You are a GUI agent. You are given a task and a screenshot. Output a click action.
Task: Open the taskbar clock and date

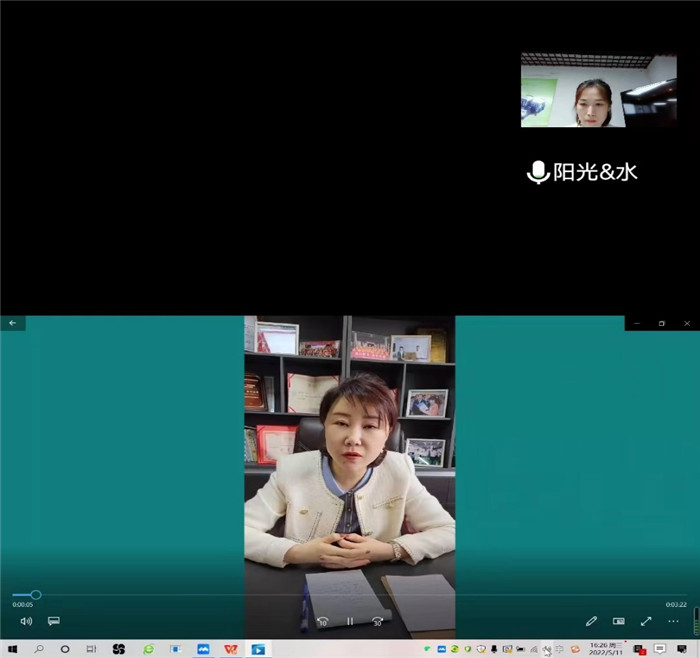(x=606, y=649)
